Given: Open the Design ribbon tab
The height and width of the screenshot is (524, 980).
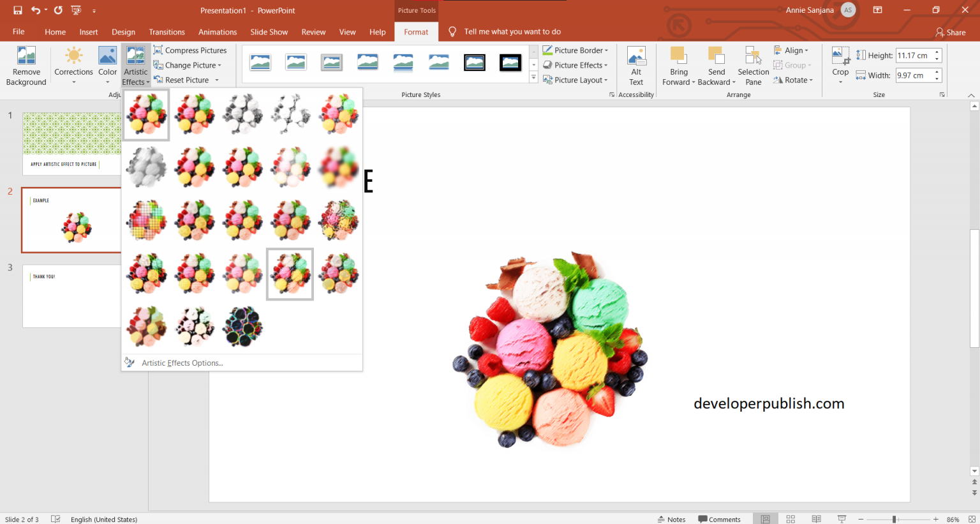Looking at the screenshot, I should point(123,31).
